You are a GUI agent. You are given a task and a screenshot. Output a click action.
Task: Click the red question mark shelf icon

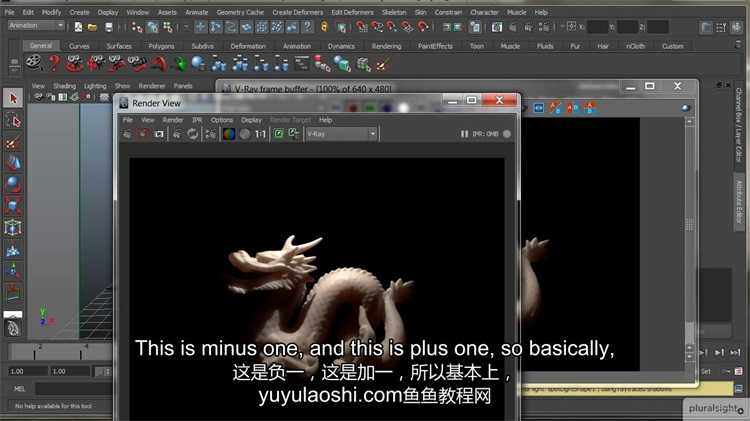click(55, 63)
